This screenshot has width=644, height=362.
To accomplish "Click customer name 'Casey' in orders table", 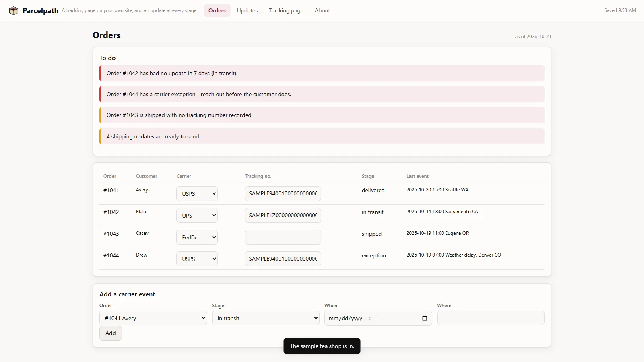I will click(x=142, y=233).
